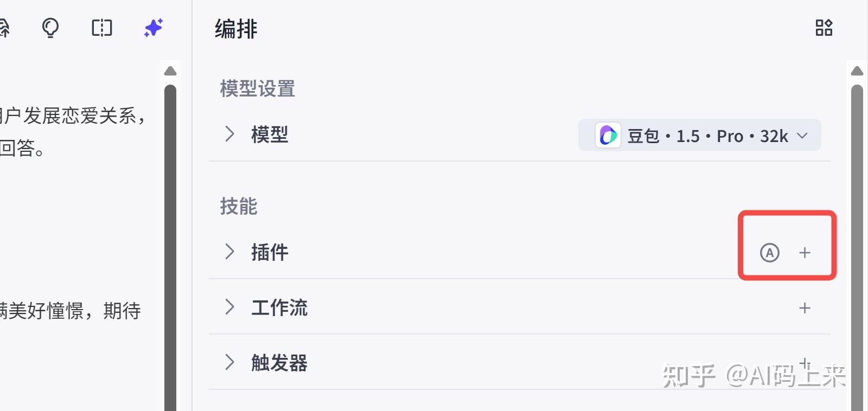The image size is (868, 411).
Task: Expand the 工作流 section chevron
Action: pos(229,307)
